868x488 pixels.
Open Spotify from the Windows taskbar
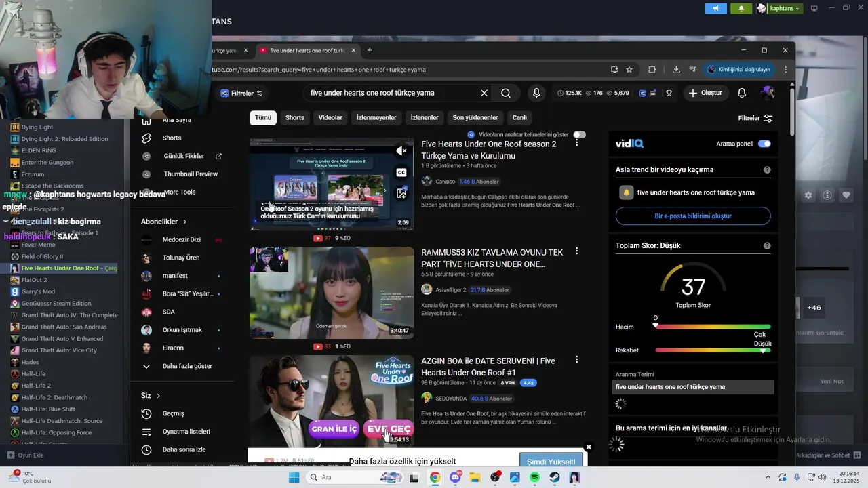pyautogui.click(x=534, y=478)
